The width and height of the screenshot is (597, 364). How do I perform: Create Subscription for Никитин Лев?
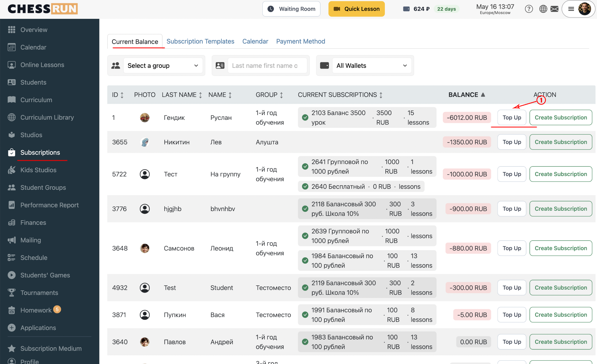pos(561,142)
